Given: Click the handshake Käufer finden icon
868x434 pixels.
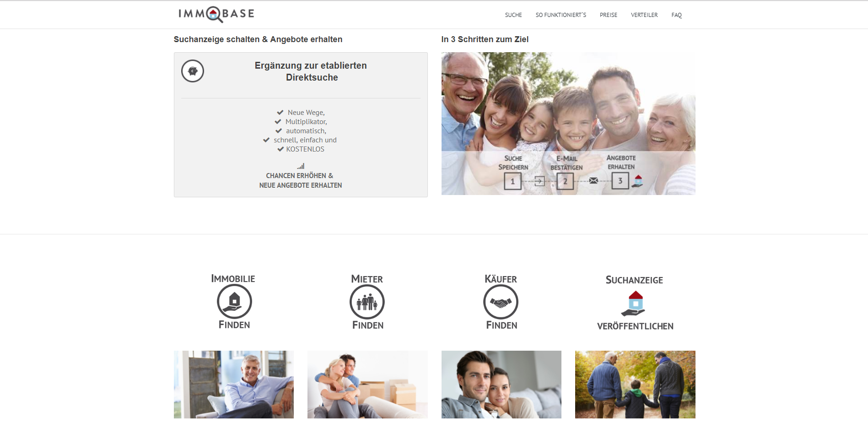Looking at the screenshot, I should click(501, 302).
